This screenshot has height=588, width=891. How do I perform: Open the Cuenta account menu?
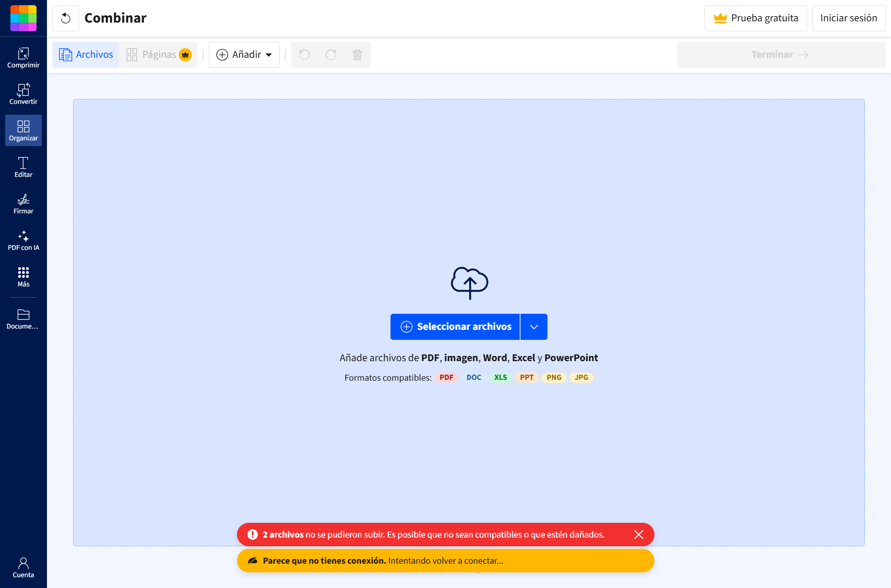tap(23, 568)
